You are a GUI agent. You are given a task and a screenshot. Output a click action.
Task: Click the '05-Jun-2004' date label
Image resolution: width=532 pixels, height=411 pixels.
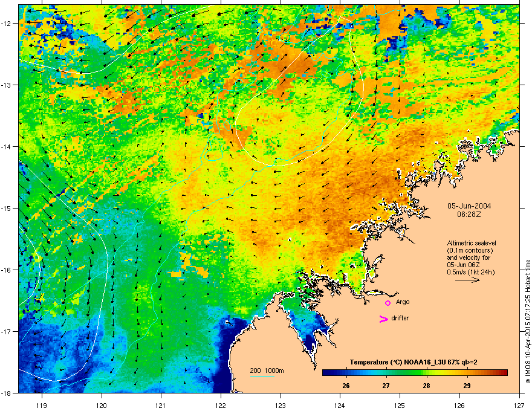[x=469, y=206]
